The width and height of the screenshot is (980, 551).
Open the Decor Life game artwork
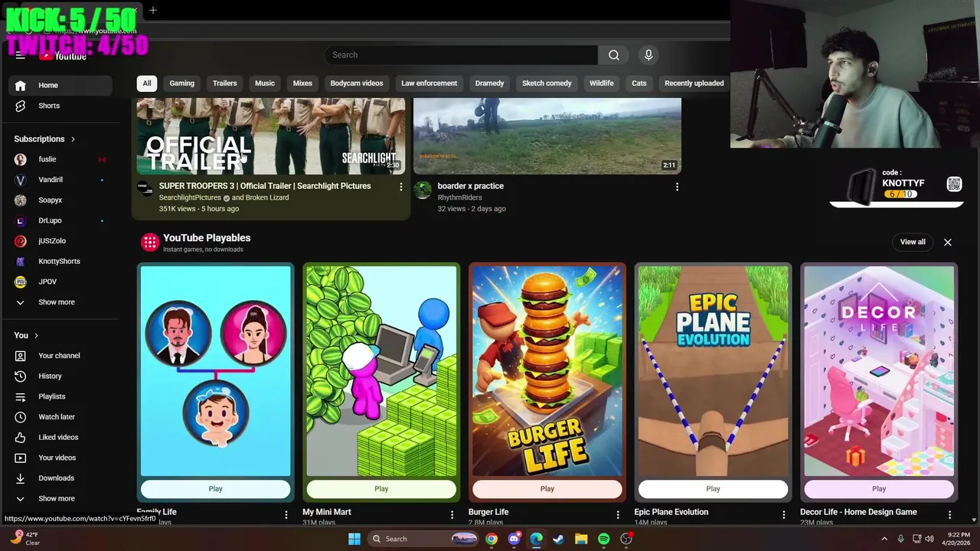[879, 371]
